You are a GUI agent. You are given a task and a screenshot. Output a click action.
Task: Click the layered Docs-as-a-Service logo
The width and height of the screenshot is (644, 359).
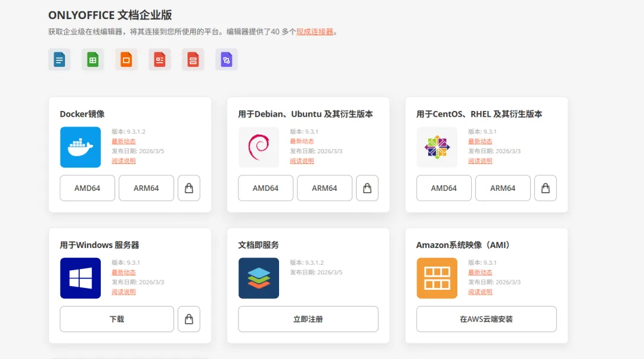click(259, 278)
